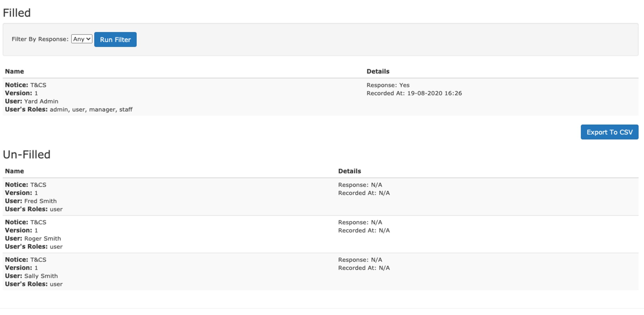Open the Filter By Response dropdown
This screenshot has width=644, height=315.
[x=82, y=39]
